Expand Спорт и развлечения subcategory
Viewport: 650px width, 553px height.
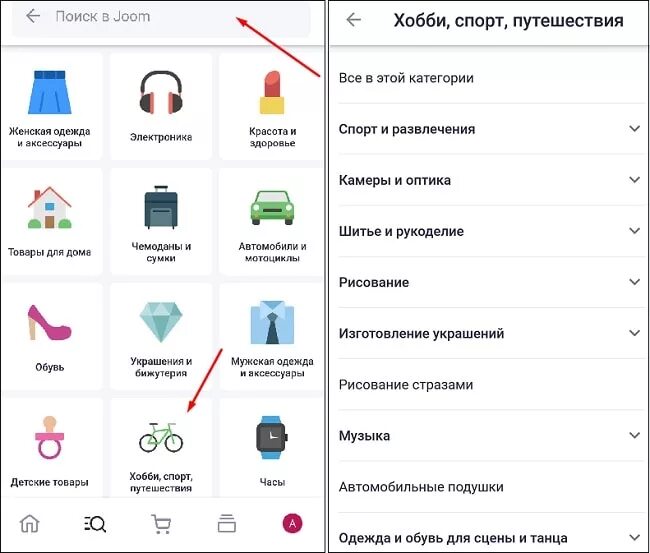tap(490, 129)
